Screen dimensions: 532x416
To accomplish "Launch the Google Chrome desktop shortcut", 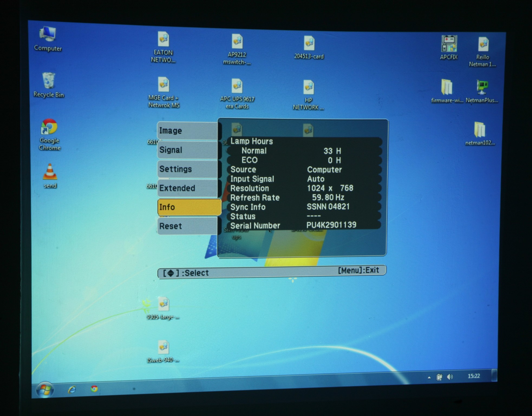I will (x=49, y=135).
